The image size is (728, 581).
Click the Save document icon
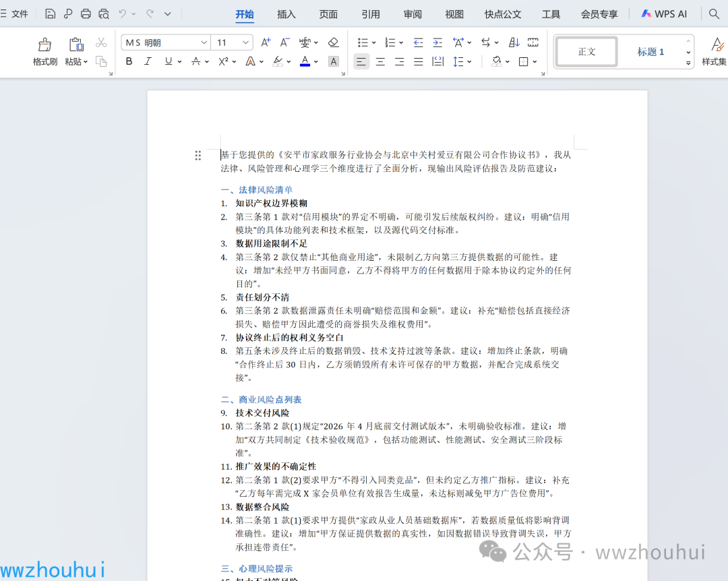[x=51, y=13]
